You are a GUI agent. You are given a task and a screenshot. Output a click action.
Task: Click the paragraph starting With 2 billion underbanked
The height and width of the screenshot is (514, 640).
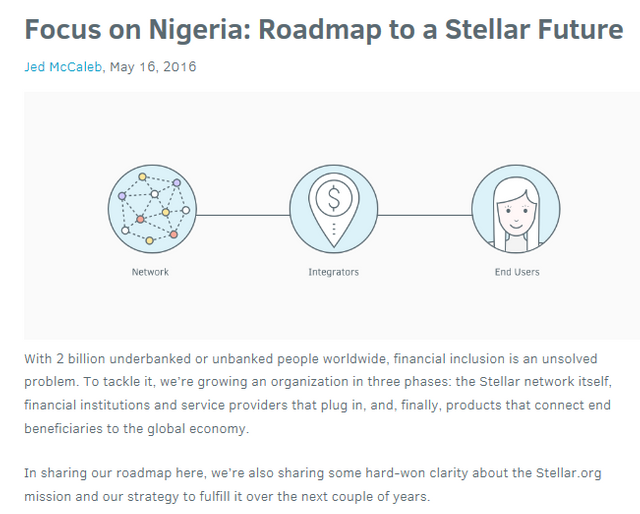tap(318, 394)
